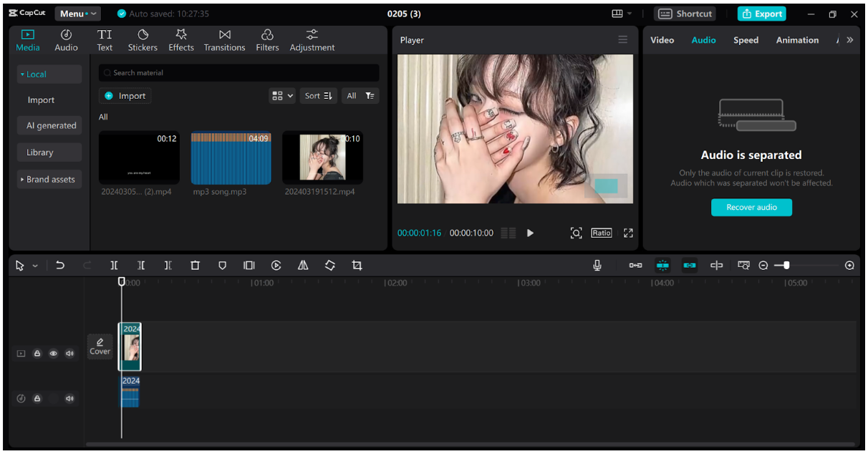Select the 202403191512.mp4 thumbnail
868x454 pixels.
(x=322, y=158)
